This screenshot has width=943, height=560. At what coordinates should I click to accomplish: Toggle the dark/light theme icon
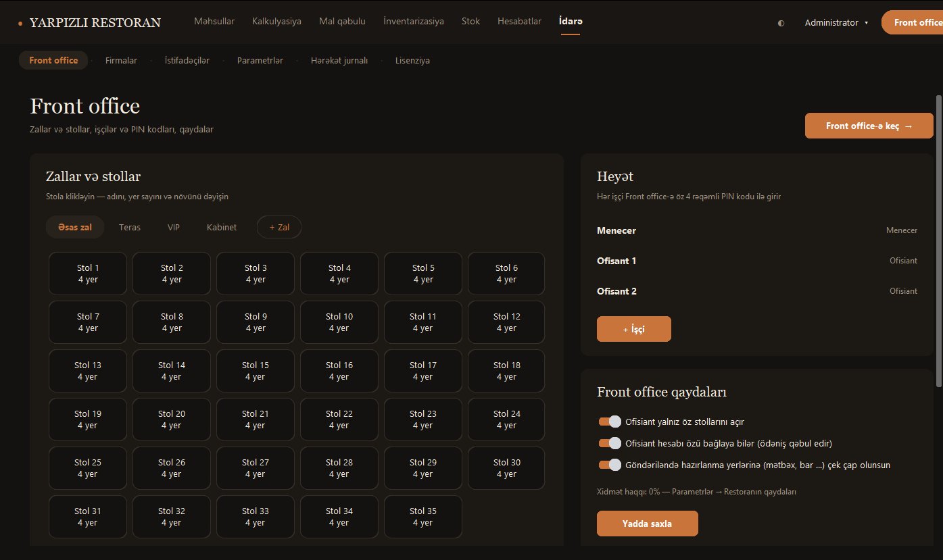pyautogui.click(x=781, y=23)
